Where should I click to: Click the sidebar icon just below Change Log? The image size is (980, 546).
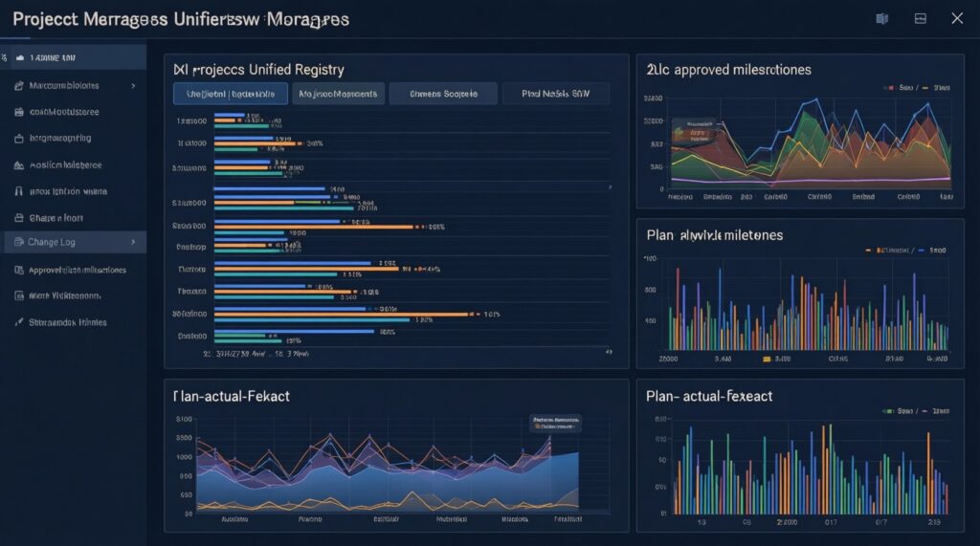click(18, 270)
